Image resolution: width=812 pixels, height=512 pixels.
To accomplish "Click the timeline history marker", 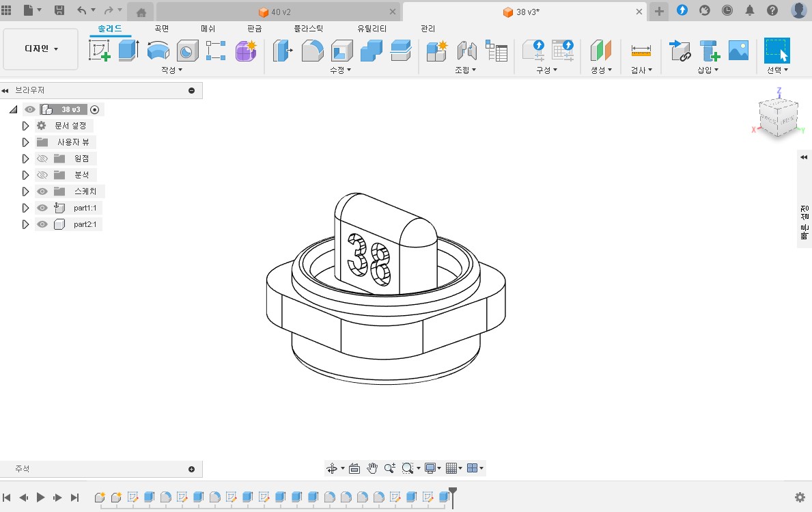I will (x=453, y=498).
